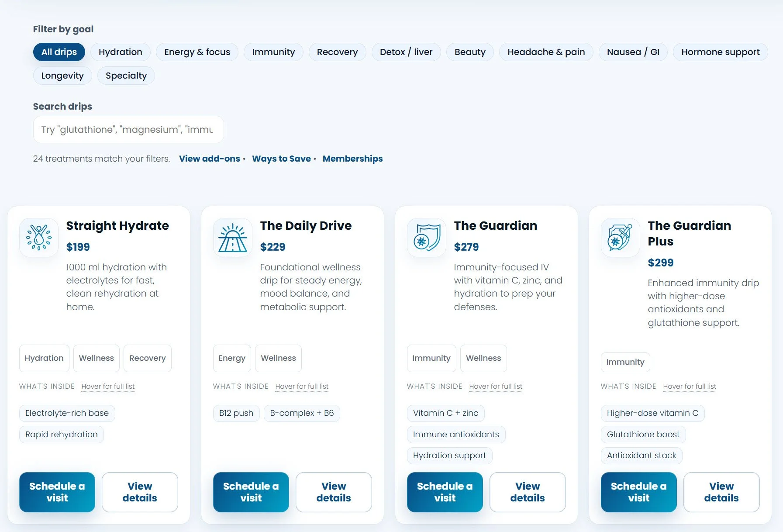The width and height of the screenshot is (783, 532).
Task: Click the Search drips input field
Action: point(128,129)
